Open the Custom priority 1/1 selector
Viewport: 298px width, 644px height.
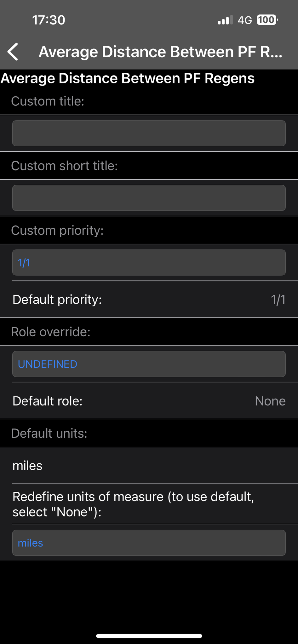(149, 262)
